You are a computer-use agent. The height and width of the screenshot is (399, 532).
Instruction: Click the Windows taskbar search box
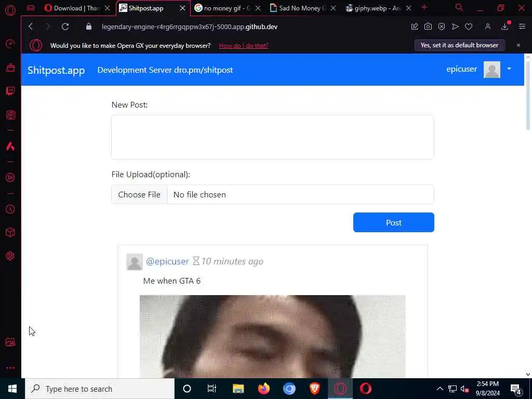[100, 389]
